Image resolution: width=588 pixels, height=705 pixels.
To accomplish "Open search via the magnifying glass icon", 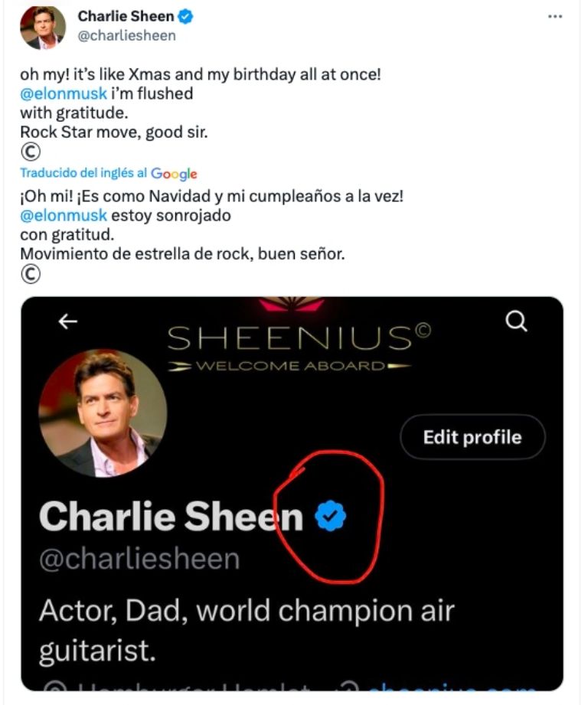I will [x=517, y=322].
